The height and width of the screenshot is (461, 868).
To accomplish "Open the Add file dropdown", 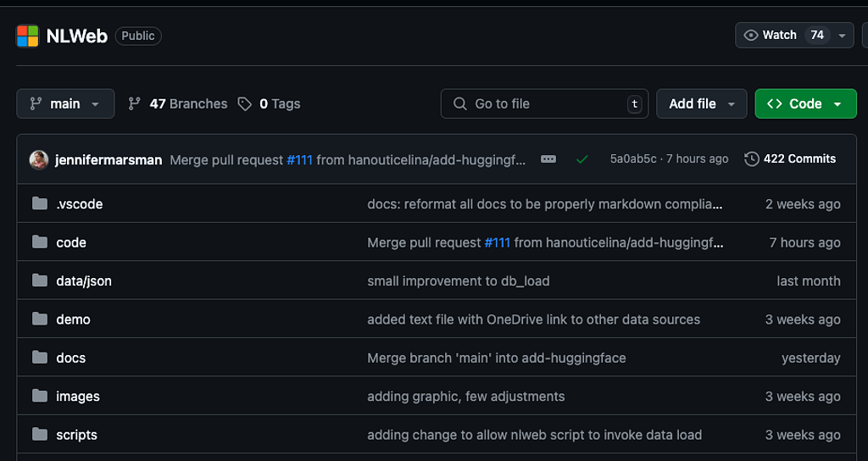I will [x=701, y=103].
